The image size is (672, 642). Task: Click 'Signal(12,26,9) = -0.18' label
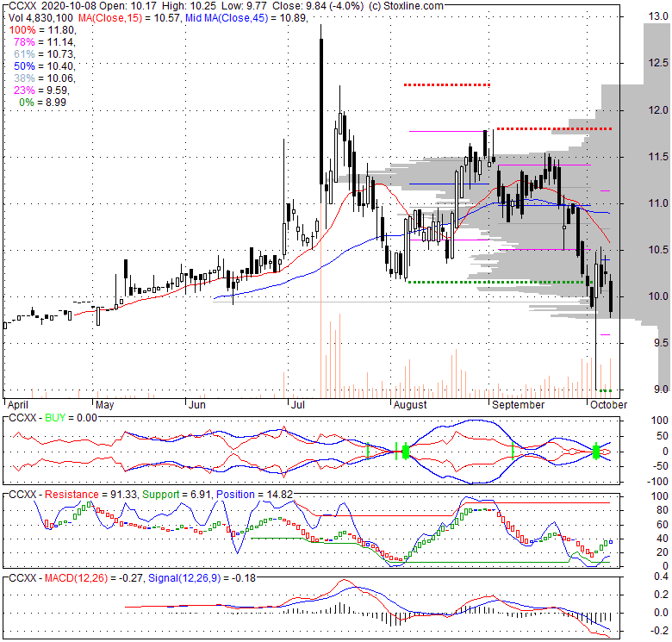[202, 578]
